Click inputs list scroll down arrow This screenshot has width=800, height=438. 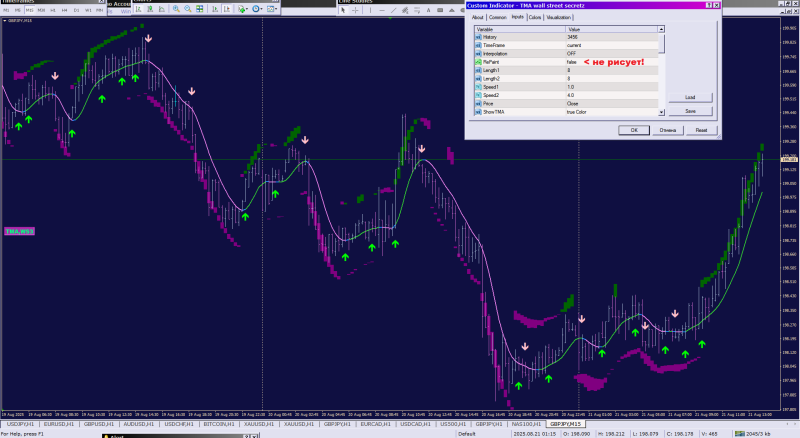[x=661, y=112]
